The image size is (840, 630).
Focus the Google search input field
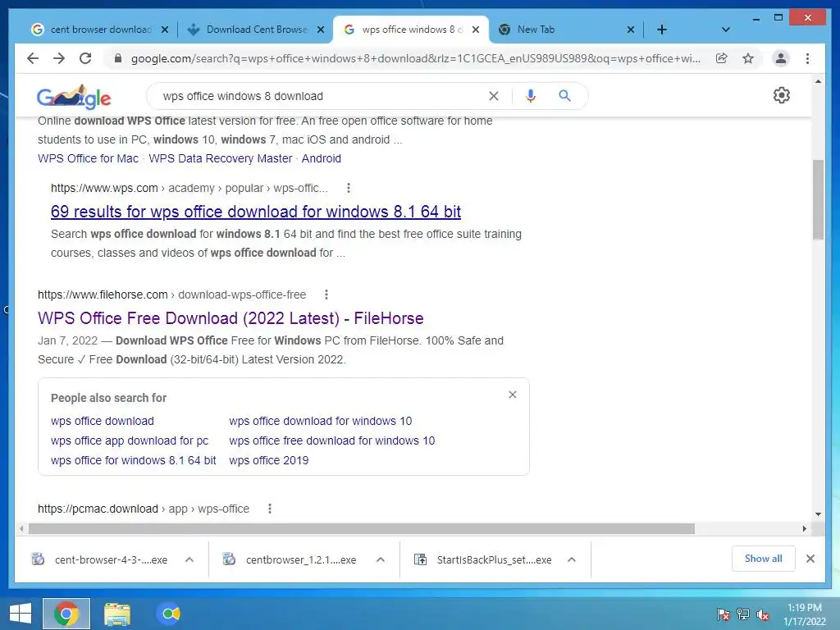(322, 96)
